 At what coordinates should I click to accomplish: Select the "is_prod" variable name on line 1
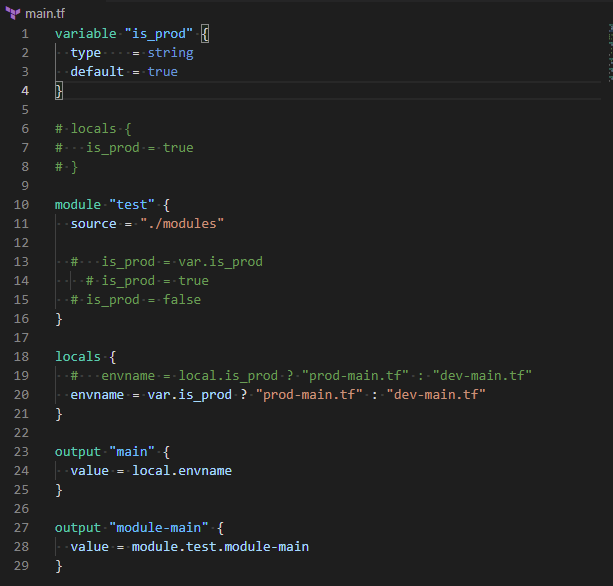click(x=159, y=34)
